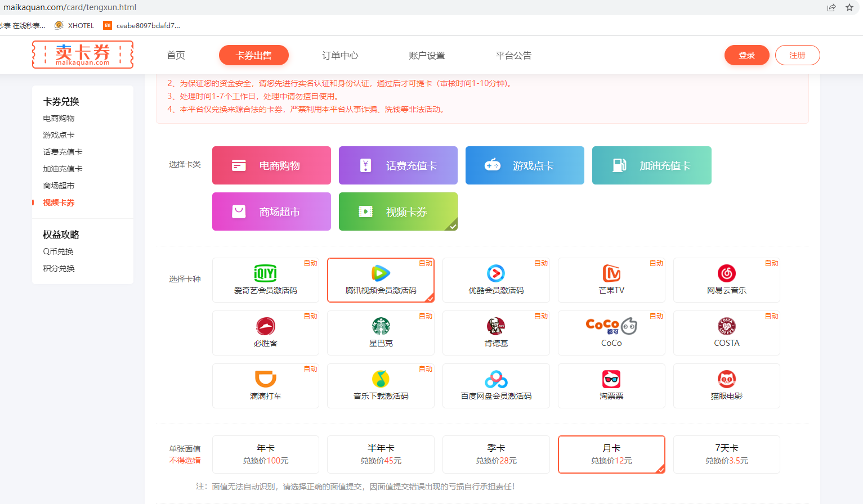Select 商场超市 in the sidebar

(x=59, y=186)
